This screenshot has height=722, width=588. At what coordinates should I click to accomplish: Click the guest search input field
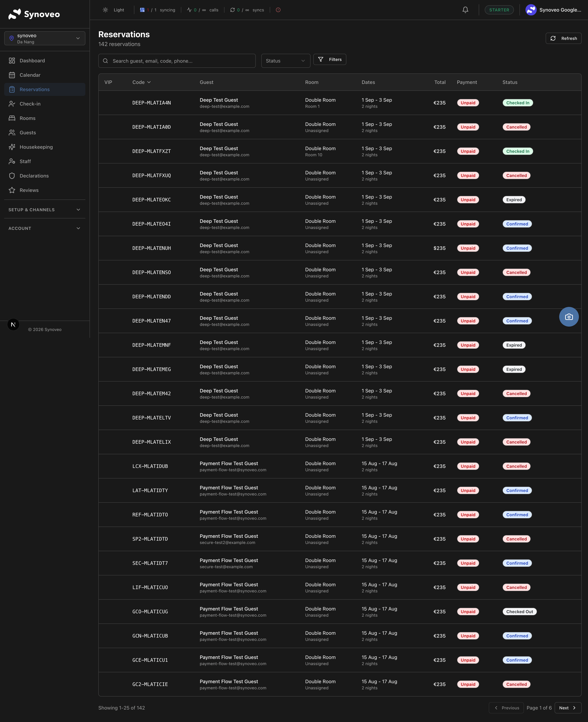[177, 61]
